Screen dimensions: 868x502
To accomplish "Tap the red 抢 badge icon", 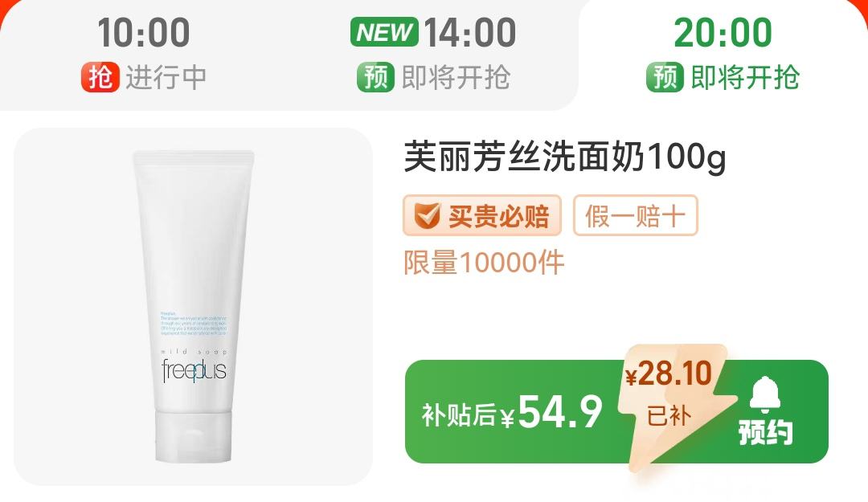I will pos(100,77).
